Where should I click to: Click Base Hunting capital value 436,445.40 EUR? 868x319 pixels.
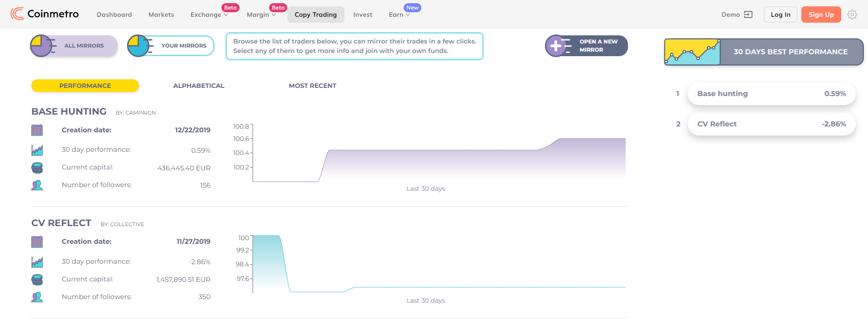click(x=184, y=168)
